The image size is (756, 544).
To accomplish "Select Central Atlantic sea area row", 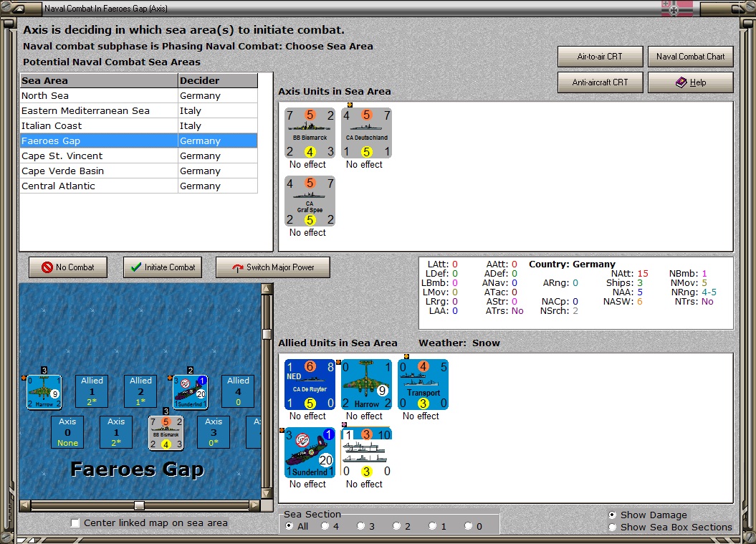I will 139,186.
